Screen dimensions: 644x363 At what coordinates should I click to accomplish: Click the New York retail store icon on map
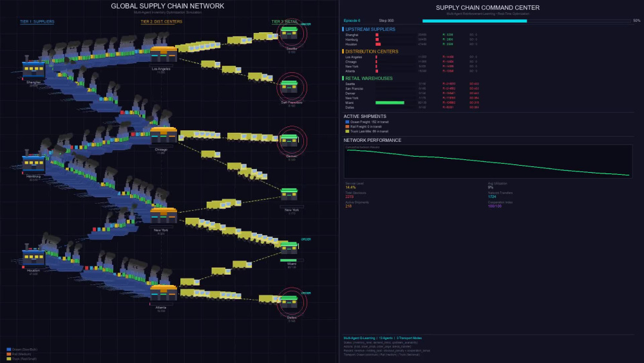tap(289, 194)
